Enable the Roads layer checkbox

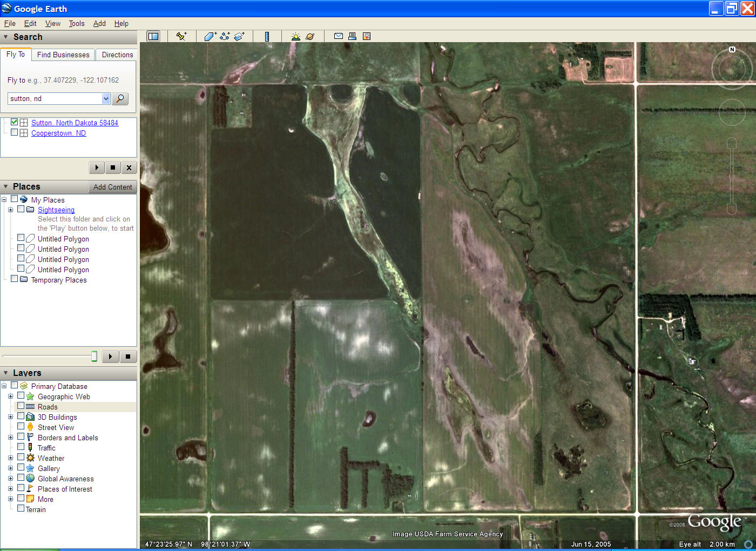pyautogui.click(x=21, y=406)
